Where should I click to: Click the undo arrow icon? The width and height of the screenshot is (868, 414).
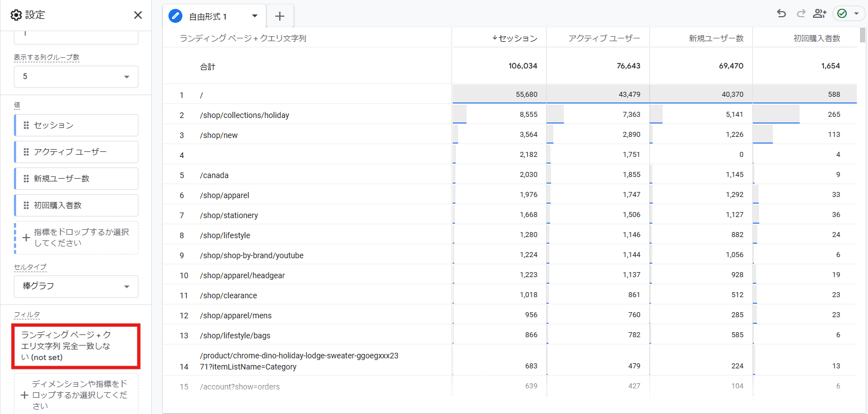click(x=781, y=13)
